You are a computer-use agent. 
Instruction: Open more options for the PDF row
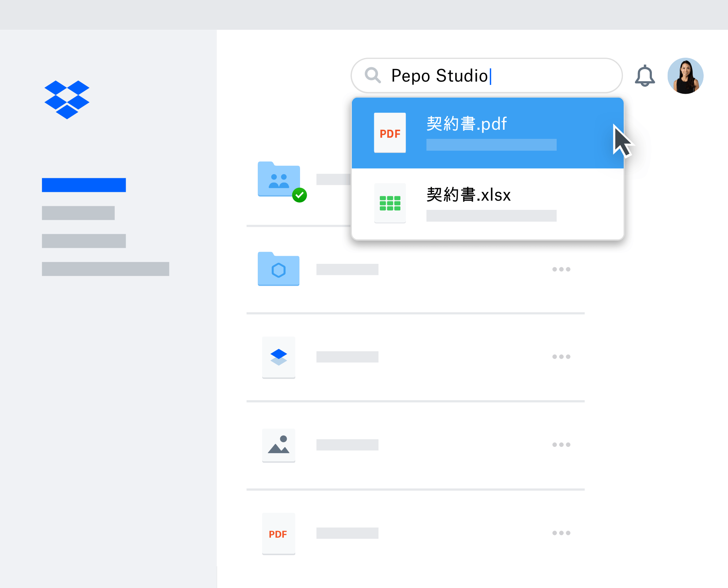coord(561,533)
